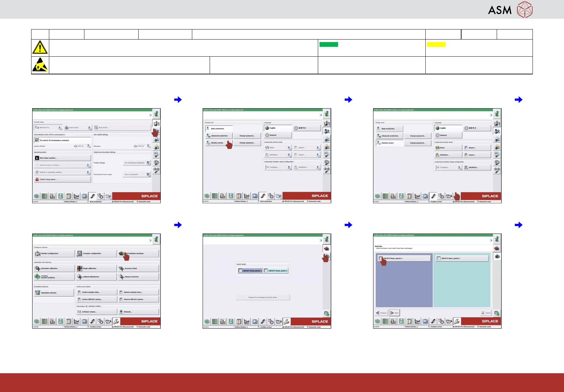Click red-arrow hardware icon in Select heads sidebar
564x392 pixels.
click(327, 248)
